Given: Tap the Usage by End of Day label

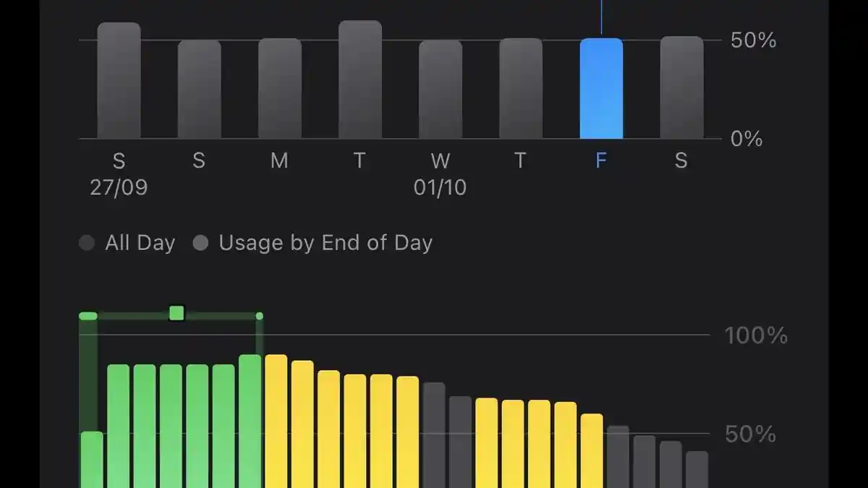Looking at the screenshot, I should point(325,243).
